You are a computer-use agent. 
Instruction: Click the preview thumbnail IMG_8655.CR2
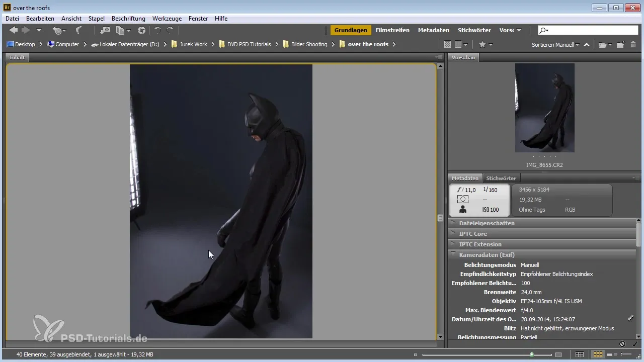tap(544, 108)
